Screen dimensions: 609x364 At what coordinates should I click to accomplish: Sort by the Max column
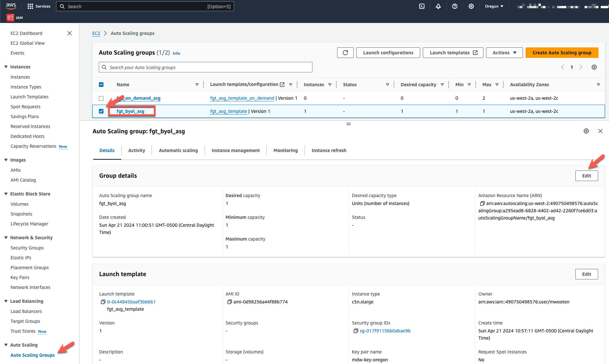pos(497,85)
